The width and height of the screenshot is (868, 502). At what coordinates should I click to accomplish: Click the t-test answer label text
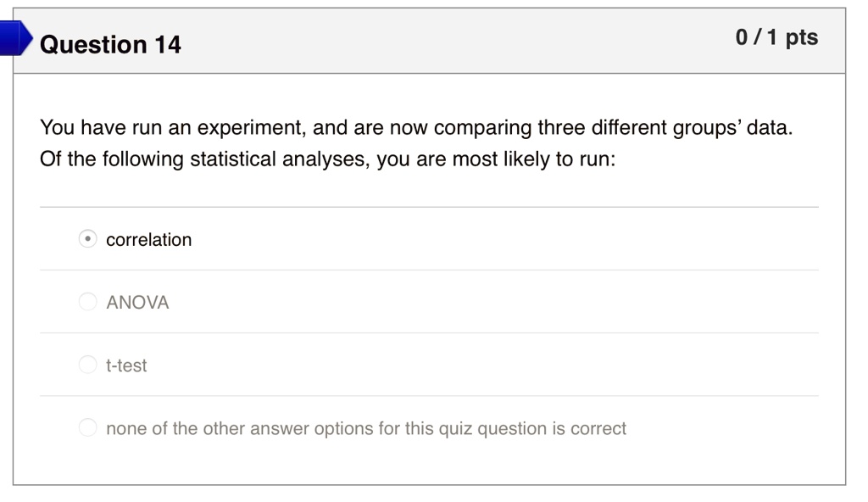pyautogui.click(x=125, y=365)
